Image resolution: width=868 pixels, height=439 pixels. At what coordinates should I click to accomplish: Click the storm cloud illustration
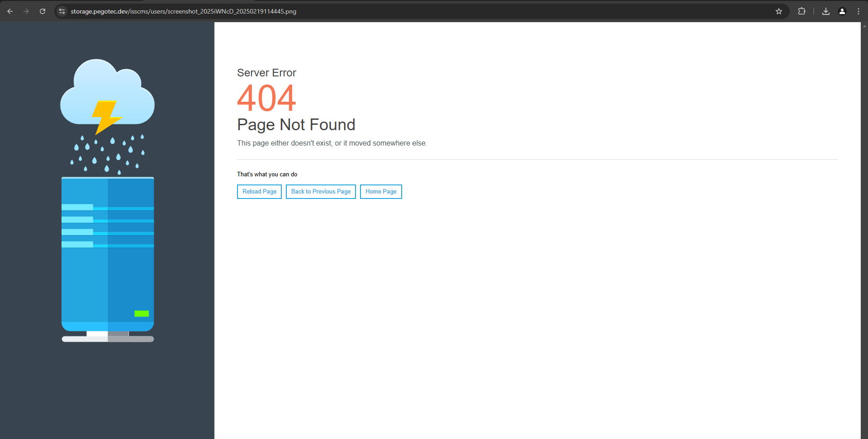[x=107, y=93]
